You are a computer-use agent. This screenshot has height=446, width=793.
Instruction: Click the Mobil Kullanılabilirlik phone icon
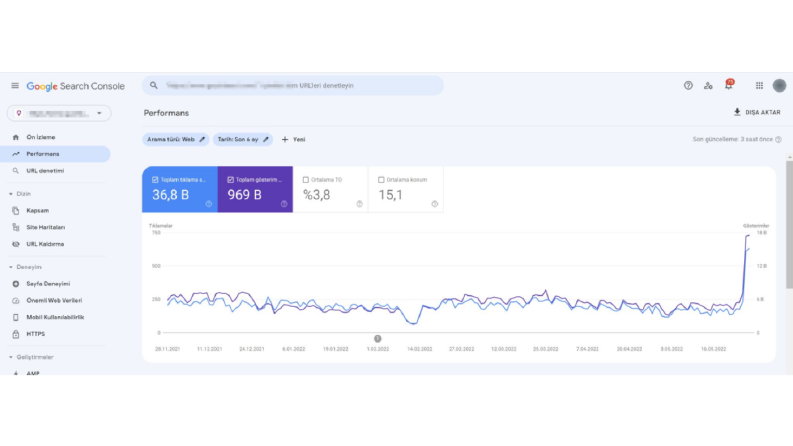pos(16,317)
